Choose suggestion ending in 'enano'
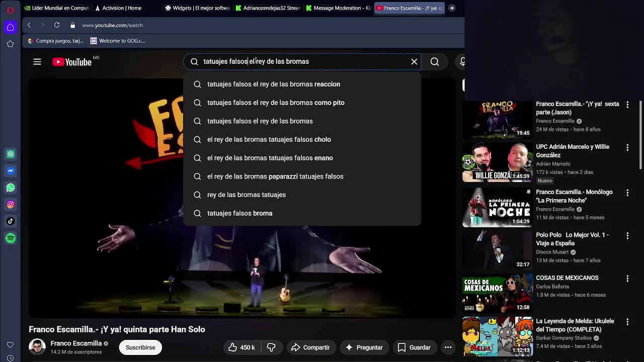644x362 pixels. pos(302,158)
